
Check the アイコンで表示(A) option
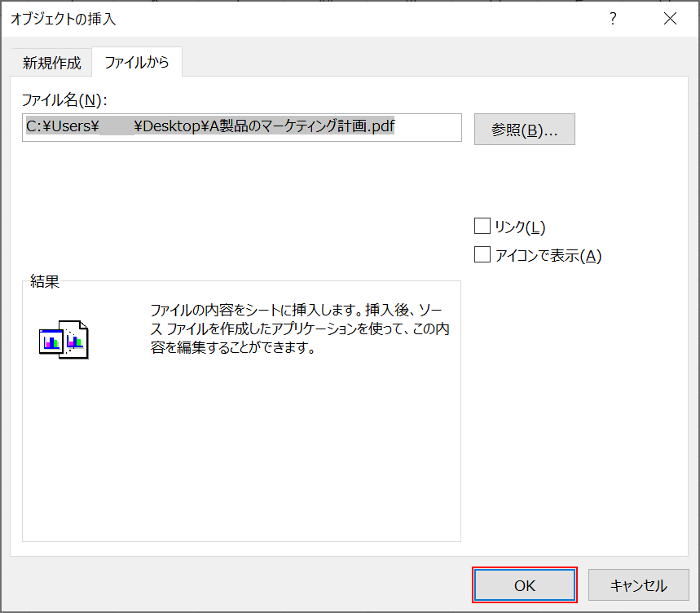pos(482,254)
